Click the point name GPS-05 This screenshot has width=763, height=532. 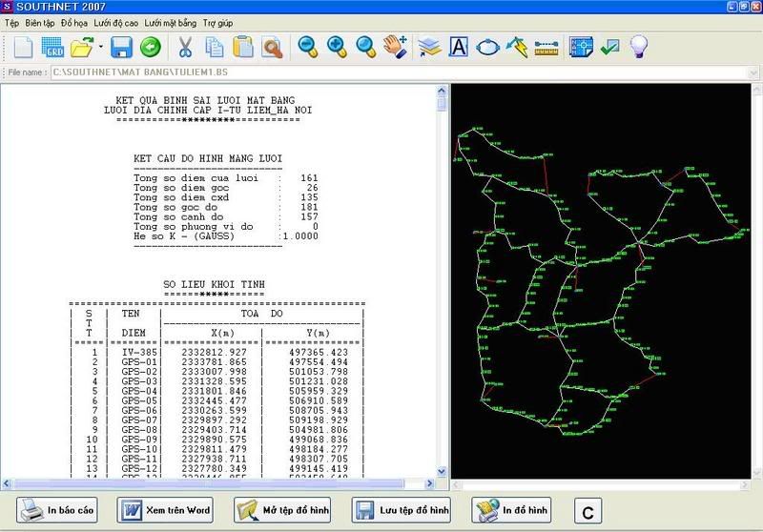point(139,400)
